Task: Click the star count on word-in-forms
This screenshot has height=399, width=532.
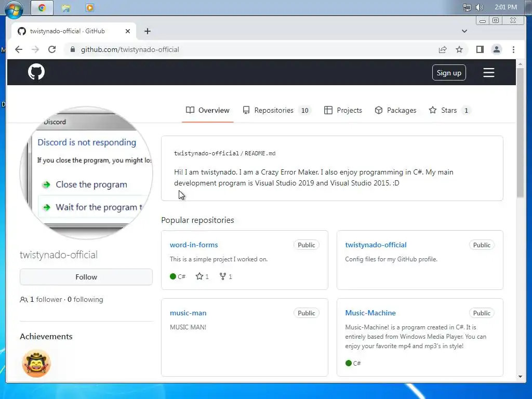Action: (202, 276)
